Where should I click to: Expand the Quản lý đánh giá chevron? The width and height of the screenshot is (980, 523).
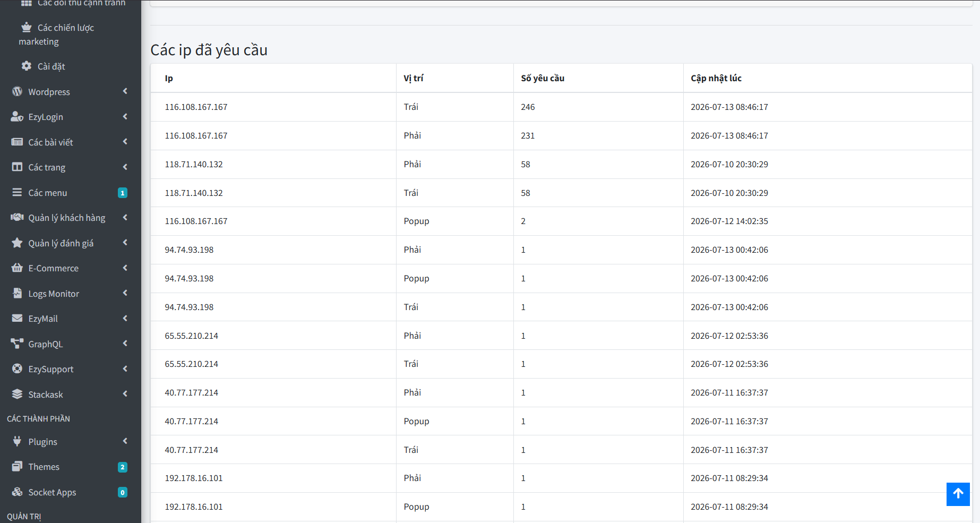125,243
